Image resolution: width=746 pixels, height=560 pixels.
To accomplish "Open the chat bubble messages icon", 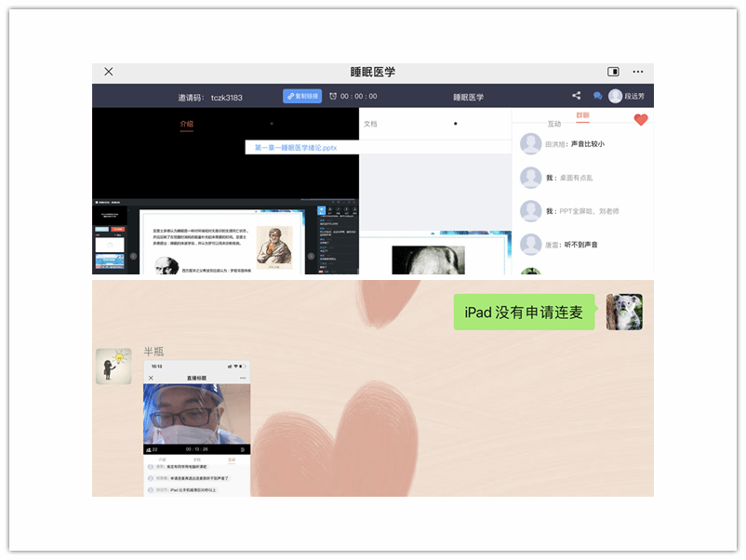I will coord(597,96).
